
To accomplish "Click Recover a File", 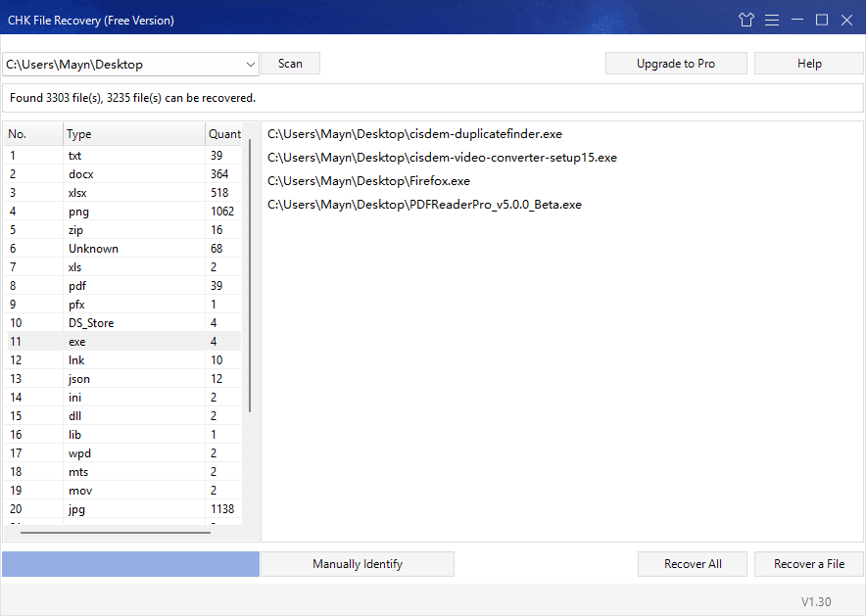I will click(x=808, y=563).
